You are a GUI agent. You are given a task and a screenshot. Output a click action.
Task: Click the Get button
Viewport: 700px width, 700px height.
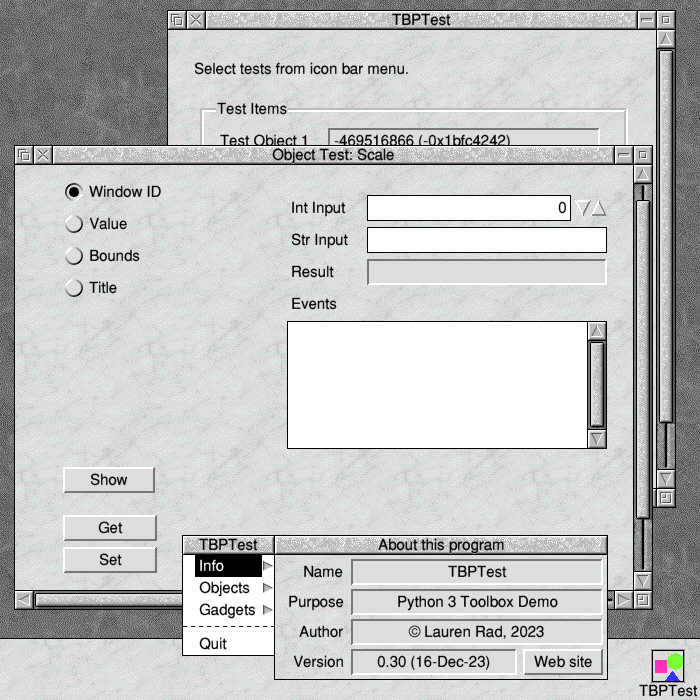click(110, 528)
